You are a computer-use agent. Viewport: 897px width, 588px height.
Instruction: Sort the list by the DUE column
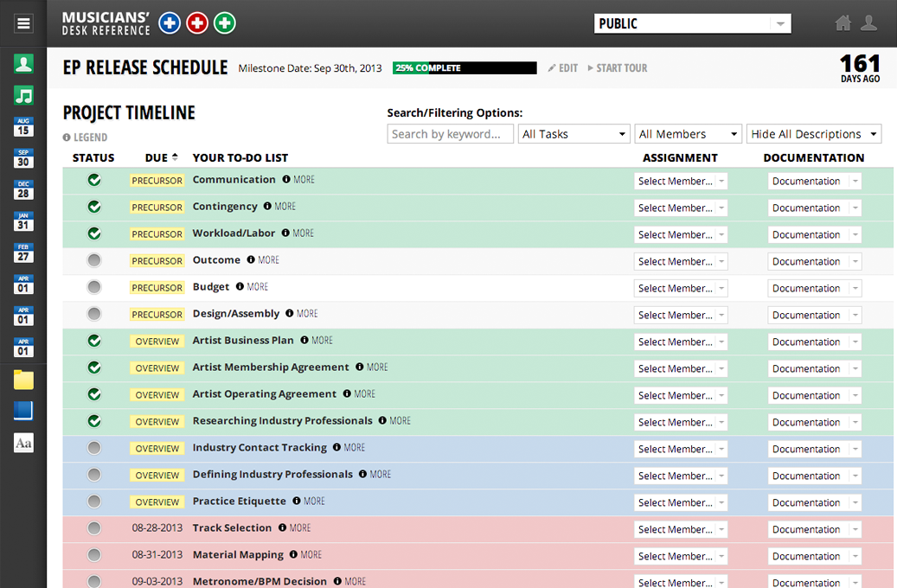(162, 157)
